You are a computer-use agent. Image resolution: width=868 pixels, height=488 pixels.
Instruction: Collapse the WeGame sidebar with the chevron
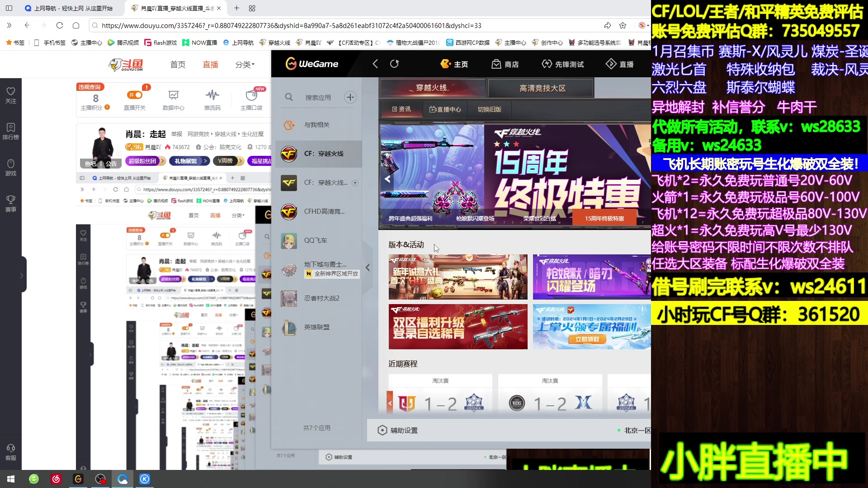point(368,267)
